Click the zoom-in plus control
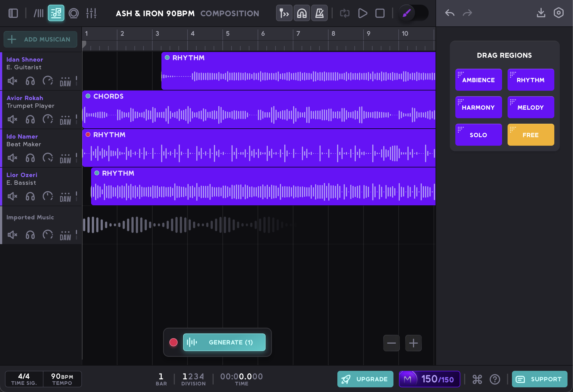 click(413, 343)
